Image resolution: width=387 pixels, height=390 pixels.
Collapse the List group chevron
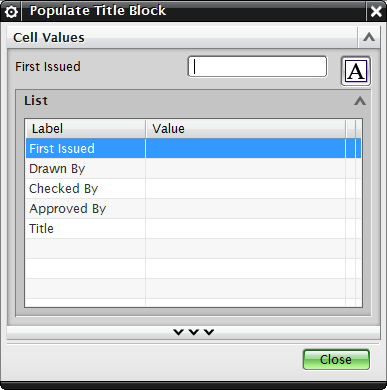(360, 101)
